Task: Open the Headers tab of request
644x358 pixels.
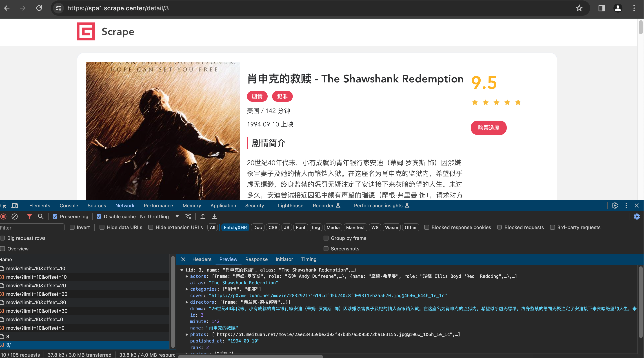Action: coord(202,259)
